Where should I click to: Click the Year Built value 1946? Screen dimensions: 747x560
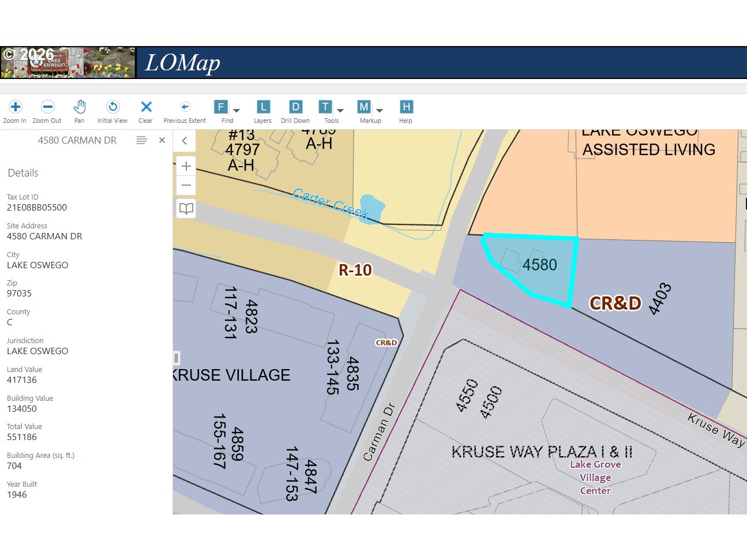17,495
